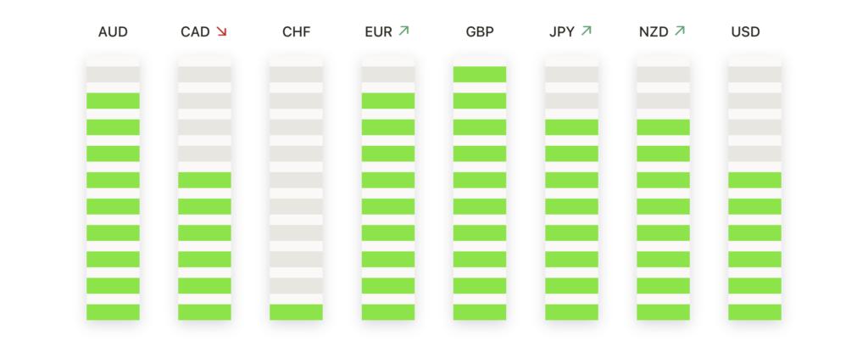Click the bottom green bar in NZD meter

(663, 312)
